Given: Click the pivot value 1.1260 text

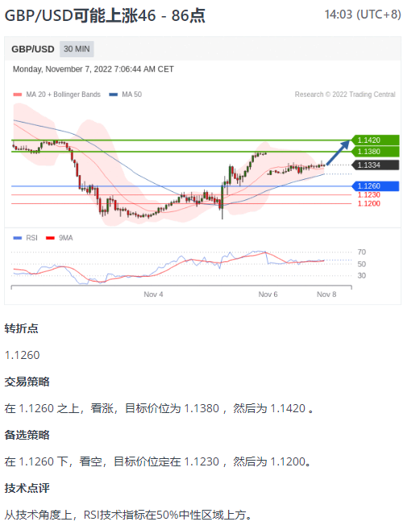Looking at the screenshot, I should (x=23, y=355).
